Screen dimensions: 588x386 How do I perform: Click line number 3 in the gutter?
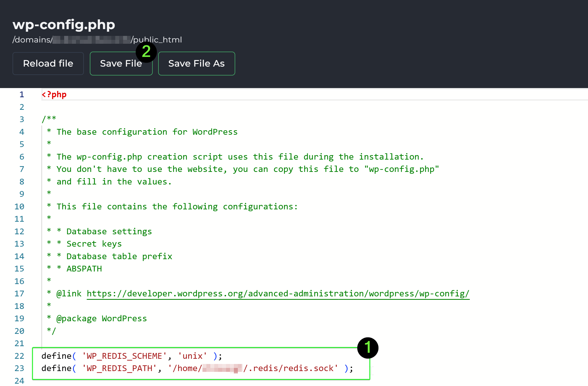[22, 119]
